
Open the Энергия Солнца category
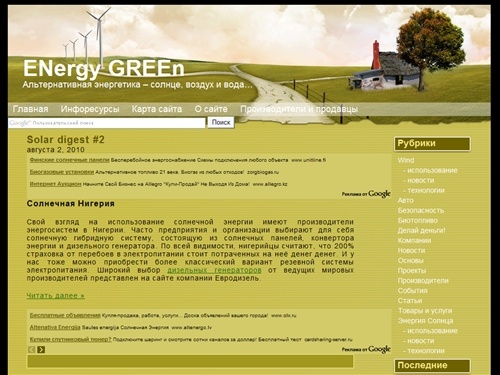click(x=425, y=321)
